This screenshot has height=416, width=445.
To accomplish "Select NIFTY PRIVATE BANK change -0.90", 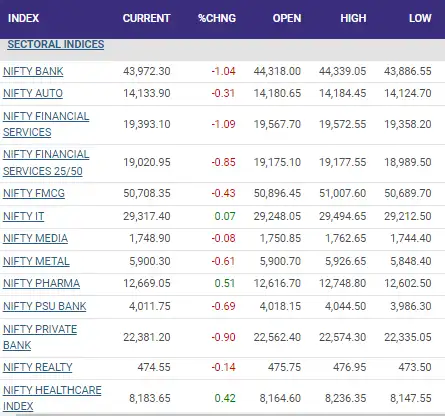I will pyautogui.click(x=223, y=337).
